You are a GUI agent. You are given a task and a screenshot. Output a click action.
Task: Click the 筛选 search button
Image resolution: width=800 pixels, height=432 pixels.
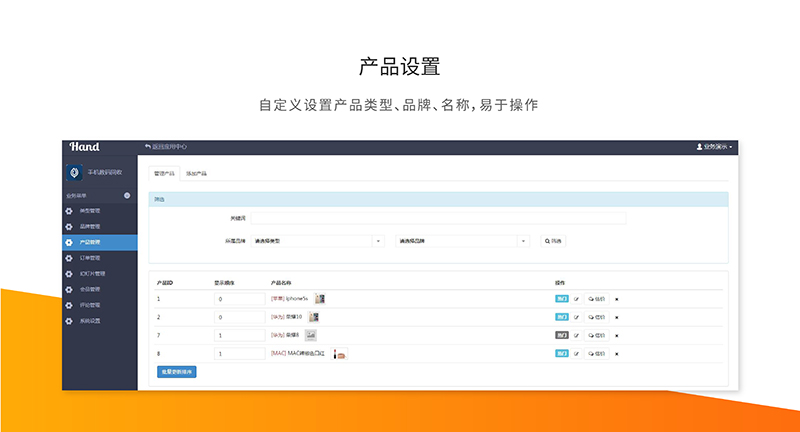[x=553, y=241]
